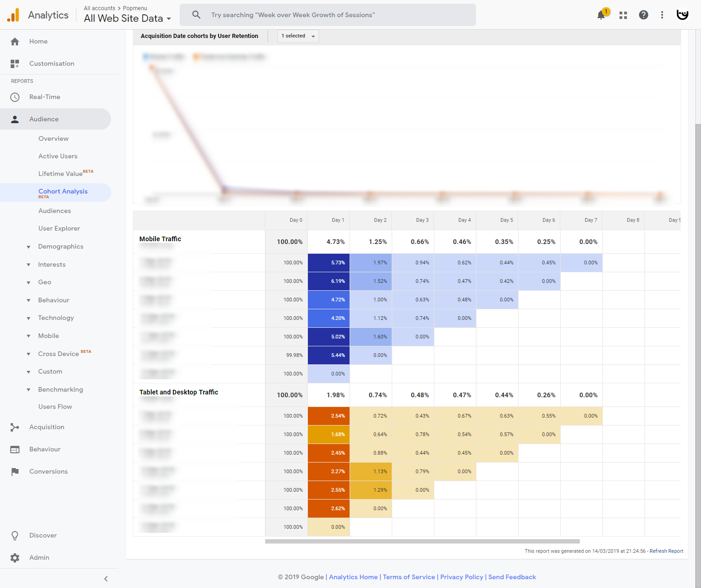Click the notifications bell icon

click(601, 15)
